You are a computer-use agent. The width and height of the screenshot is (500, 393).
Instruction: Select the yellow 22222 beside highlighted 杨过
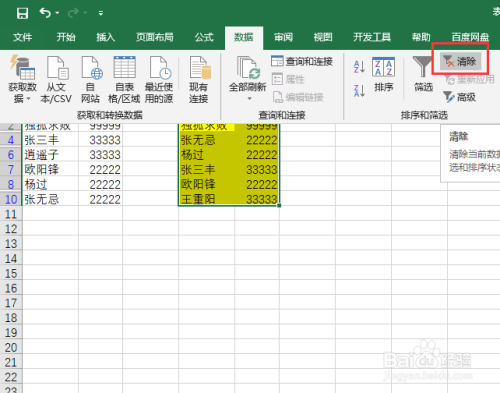tap(257, 155)
